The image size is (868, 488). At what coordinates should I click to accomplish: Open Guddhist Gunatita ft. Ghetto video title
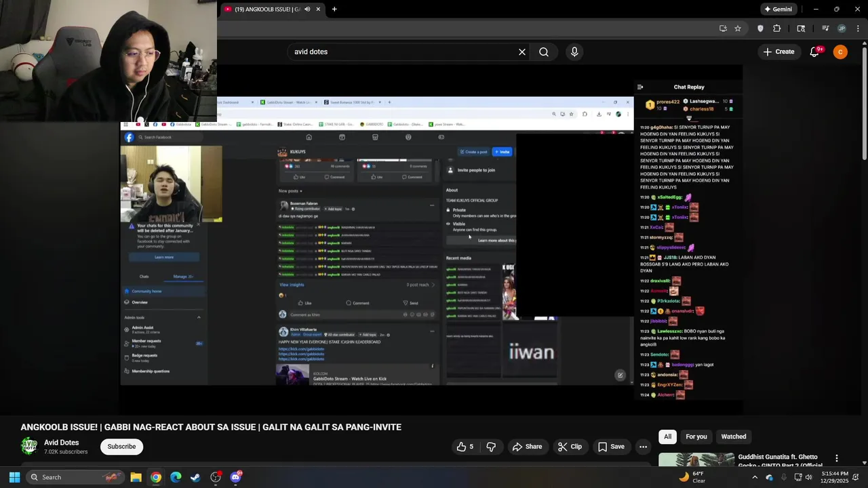780,460
